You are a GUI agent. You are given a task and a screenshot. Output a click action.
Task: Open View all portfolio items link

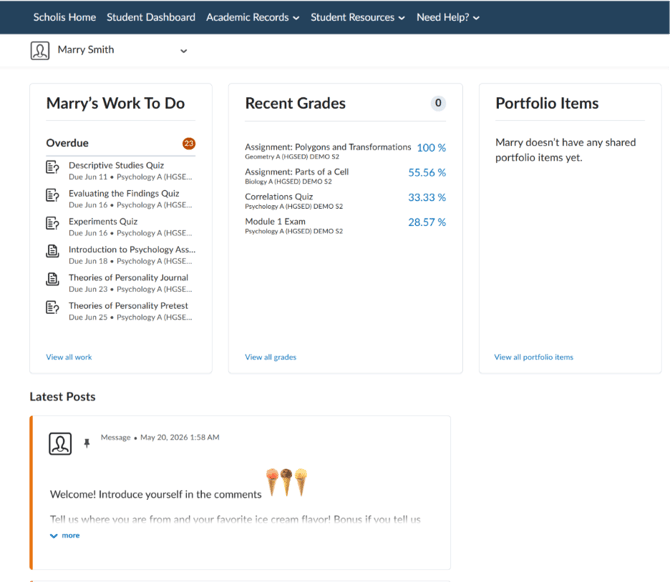coord(534,357)
